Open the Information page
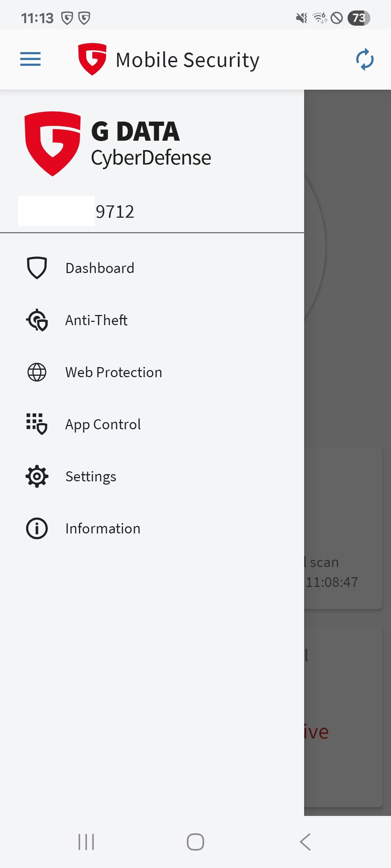Viewport: 391px width, 868px height. [x=103, y=528]
